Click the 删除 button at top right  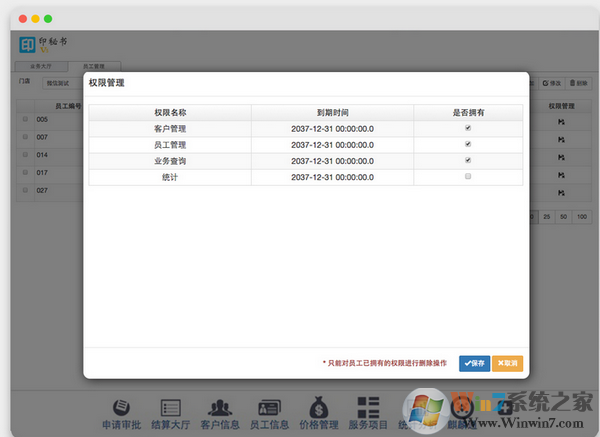coord(577,82)
